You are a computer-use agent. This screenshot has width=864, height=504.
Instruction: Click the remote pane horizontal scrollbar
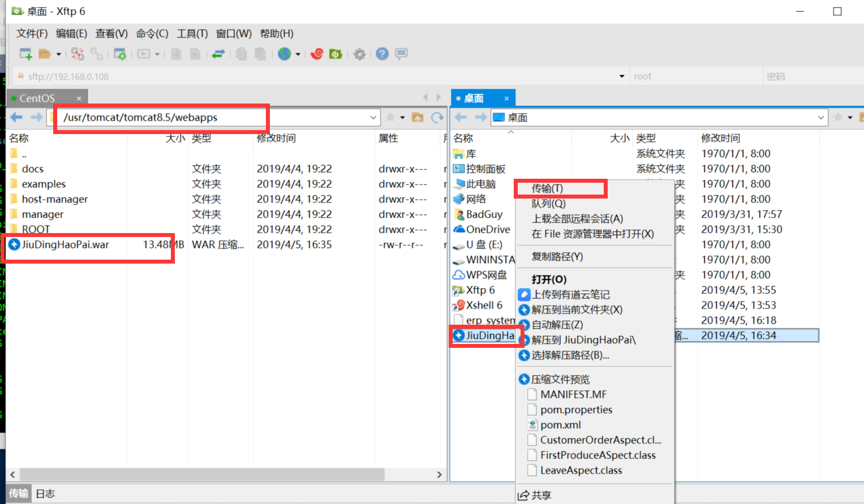(x=201, y=474)
